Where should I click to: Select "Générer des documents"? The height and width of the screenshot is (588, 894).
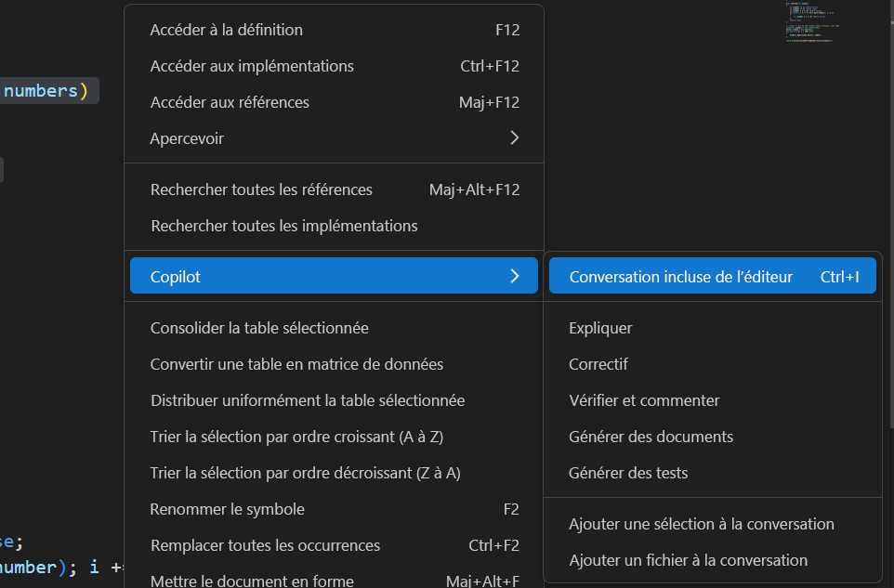[x=651, y=437]
